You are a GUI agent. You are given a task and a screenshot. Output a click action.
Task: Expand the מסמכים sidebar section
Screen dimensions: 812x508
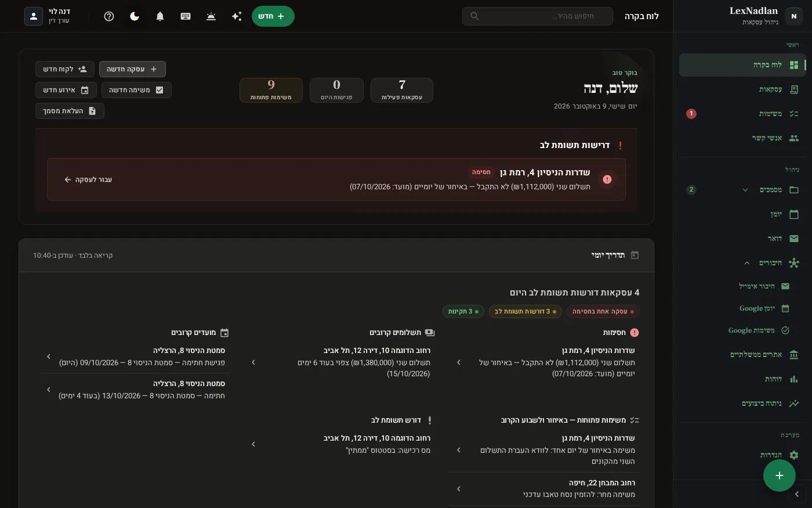click(745, 190)
